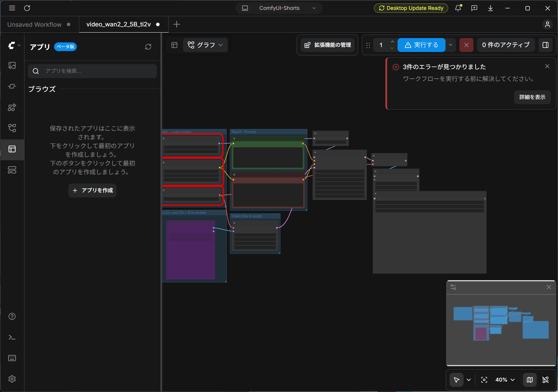
Task: Open 拡張機能の管理 manager
Action: pyautogui.click(x=328, y=45)
